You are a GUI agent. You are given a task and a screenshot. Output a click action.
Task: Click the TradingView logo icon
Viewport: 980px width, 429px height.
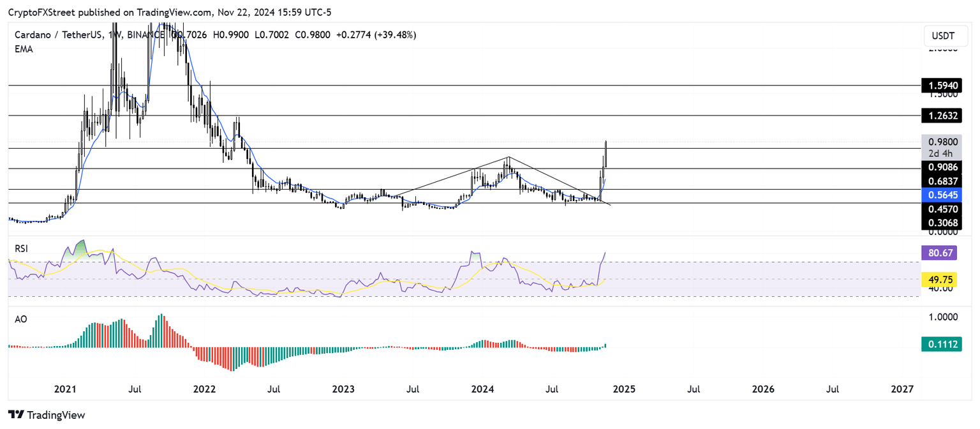pos(15,415)
